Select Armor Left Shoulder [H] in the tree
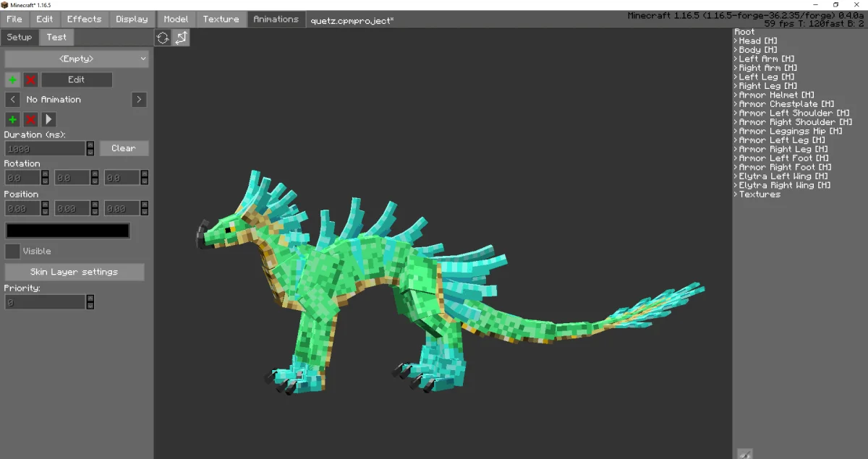 (794, 113)
